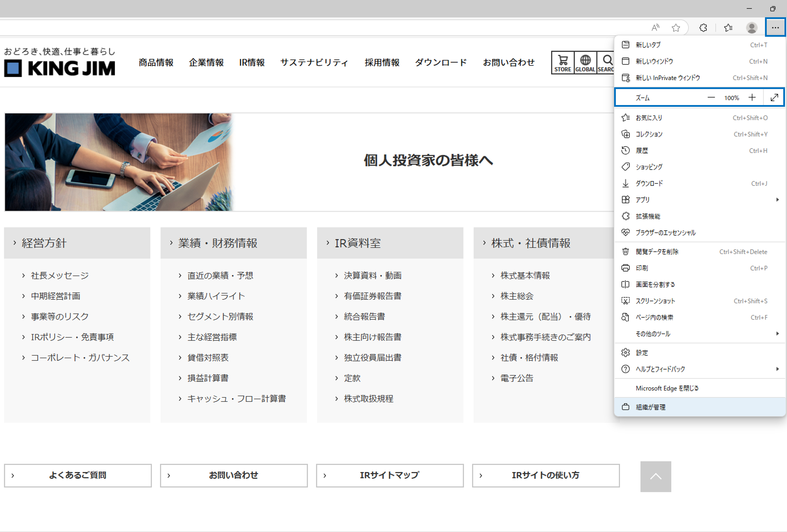Open the 社長メッセージ link

60,275
